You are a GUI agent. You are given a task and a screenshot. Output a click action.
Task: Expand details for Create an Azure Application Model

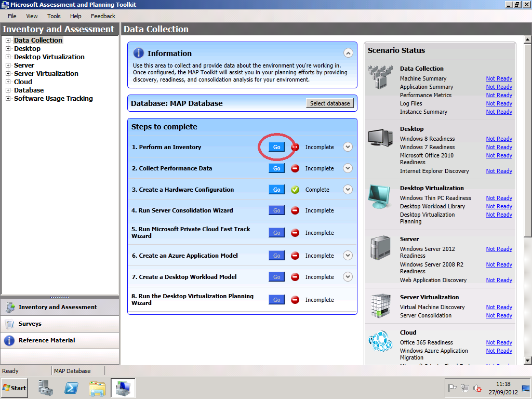(x=348, y=256)
